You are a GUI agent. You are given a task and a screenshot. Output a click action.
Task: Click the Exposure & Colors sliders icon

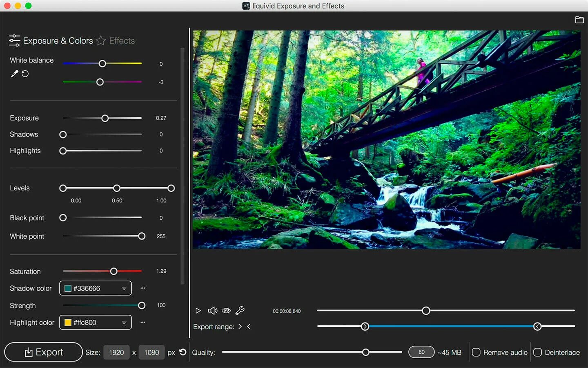pyautogui.click(x=14, y=40)
